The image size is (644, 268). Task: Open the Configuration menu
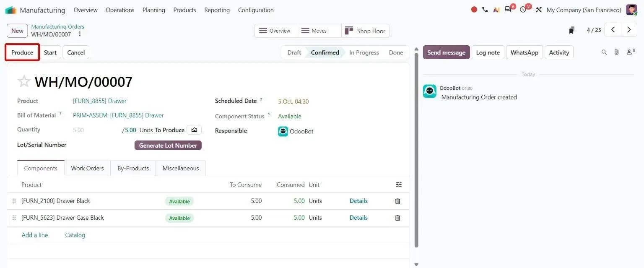[256, 10]
